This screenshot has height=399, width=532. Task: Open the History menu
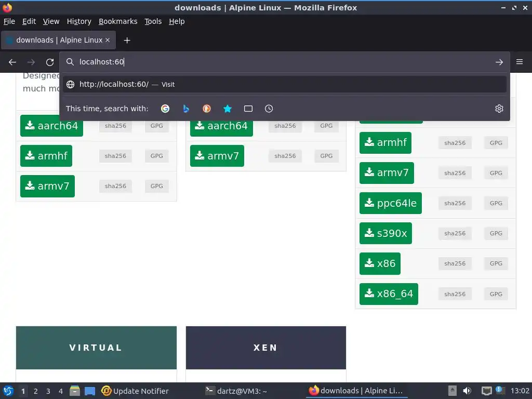pyautogui.click(x=79, y=21)
